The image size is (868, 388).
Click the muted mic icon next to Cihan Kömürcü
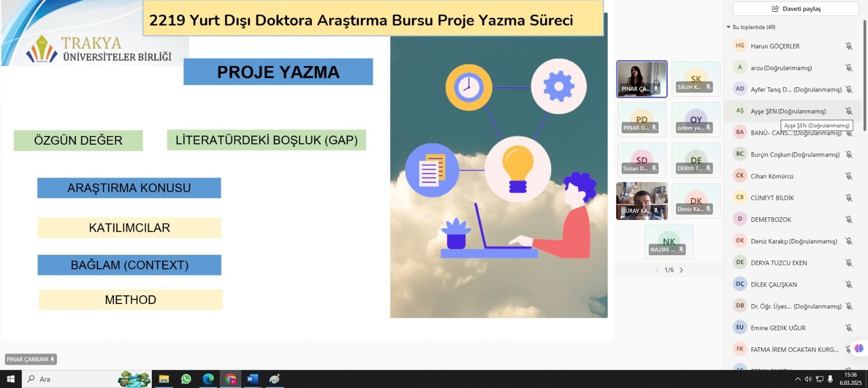point(848,176)
